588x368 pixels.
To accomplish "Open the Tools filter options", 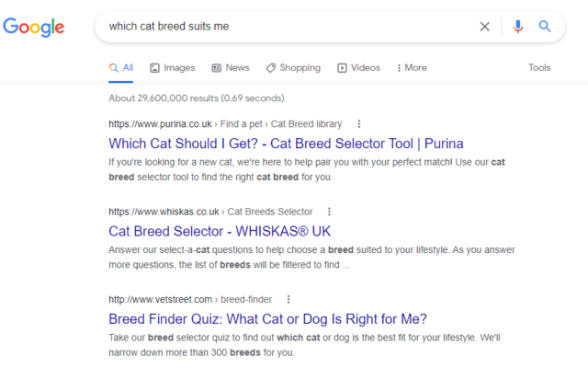I will tap(539, 67).
